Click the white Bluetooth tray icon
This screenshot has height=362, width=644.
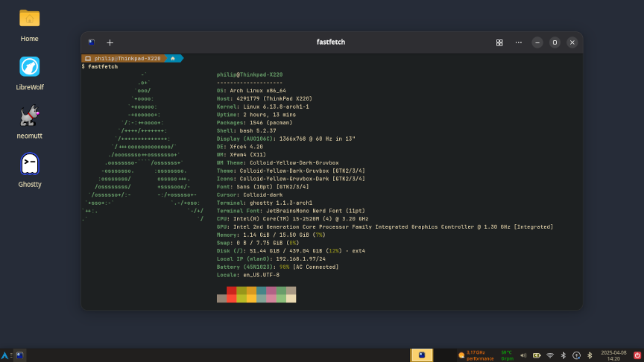coord(563,355)
